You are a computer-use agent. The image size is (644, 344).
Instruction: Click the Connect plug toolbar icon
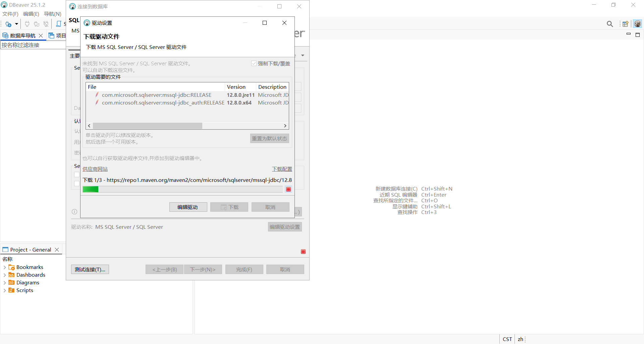pyautogui.click(x=27, y=24)
